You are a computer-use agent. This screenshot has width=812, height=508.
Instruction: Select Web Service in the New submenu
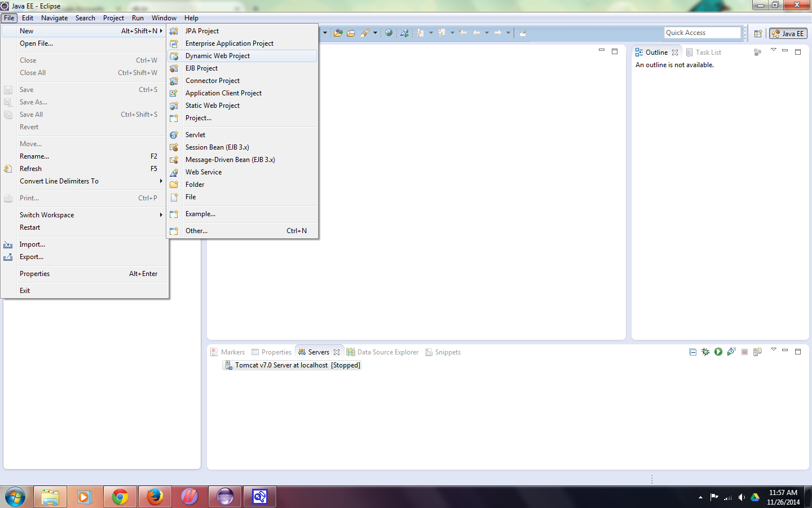242,172
